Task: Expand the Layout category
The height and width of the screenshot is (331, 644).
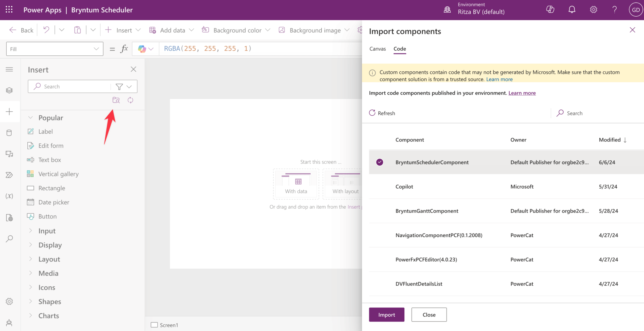Action: [31, 259]
